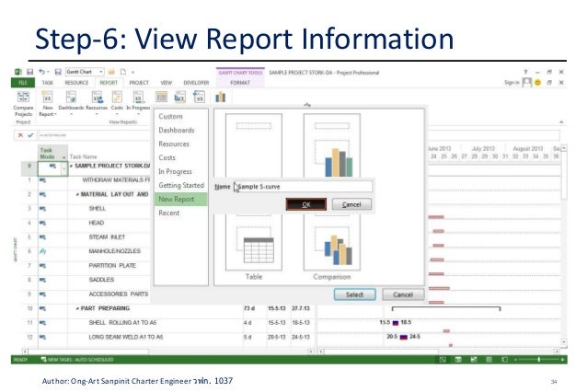Click the Name input field with Sample S-curve

tap(303, 187)
